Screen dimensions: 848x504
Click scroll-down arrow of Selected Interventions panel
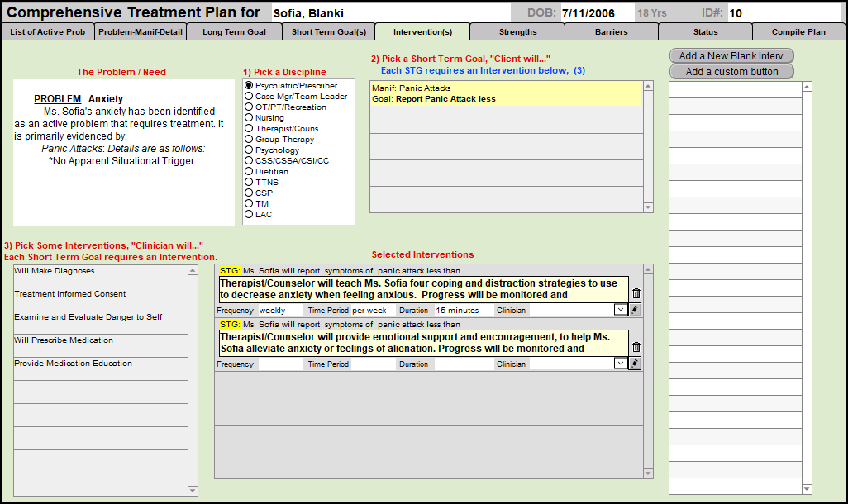(648, 473)
